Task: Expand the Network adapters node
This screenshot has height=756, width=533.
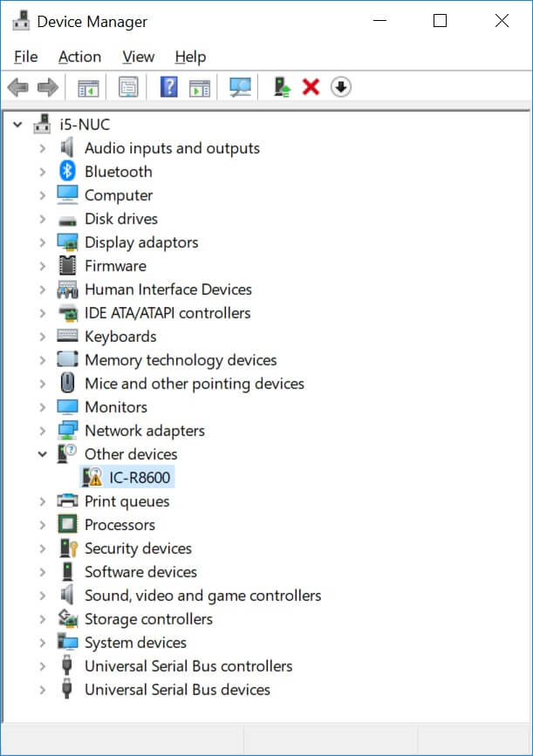Action: pyautogui.click(x=42, y=431)
